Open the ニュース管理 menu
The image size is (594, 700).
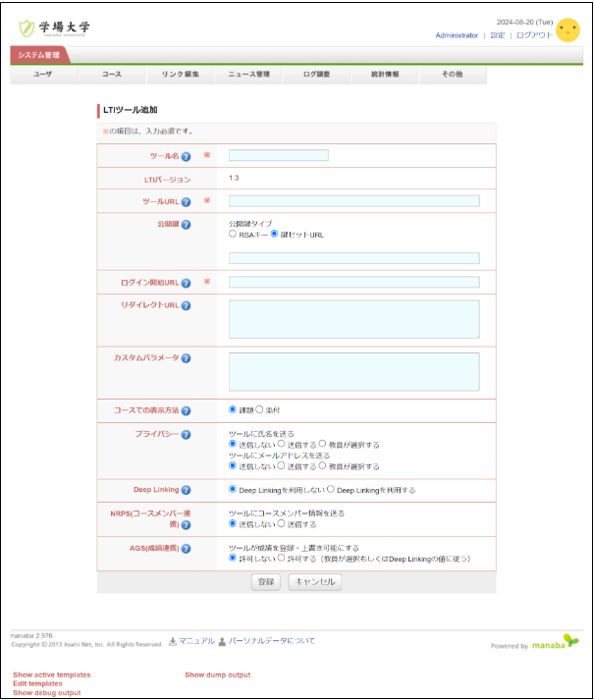click(x=248, y=74)
